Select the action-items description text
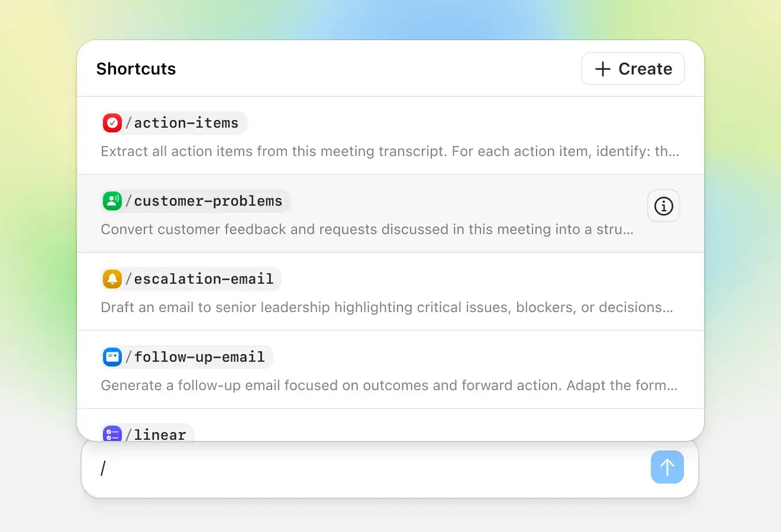The image size is (781, 532). (390, 151)
